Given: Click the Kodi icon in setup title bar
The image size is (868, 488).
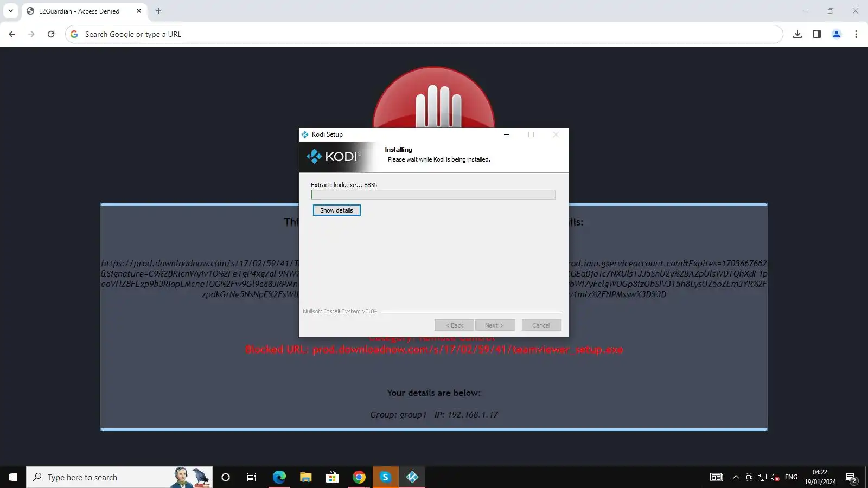Looking at the screenshot, I should click(305, 134).
